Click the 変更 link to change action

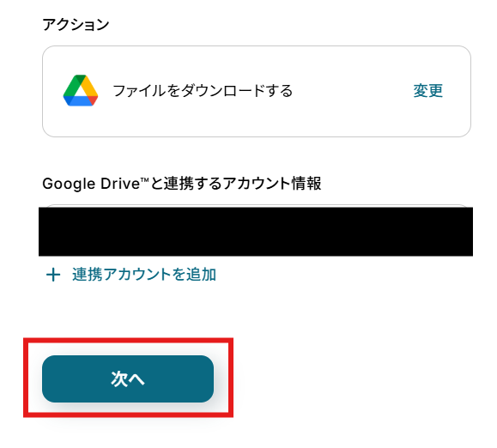(x=428, y=91)
